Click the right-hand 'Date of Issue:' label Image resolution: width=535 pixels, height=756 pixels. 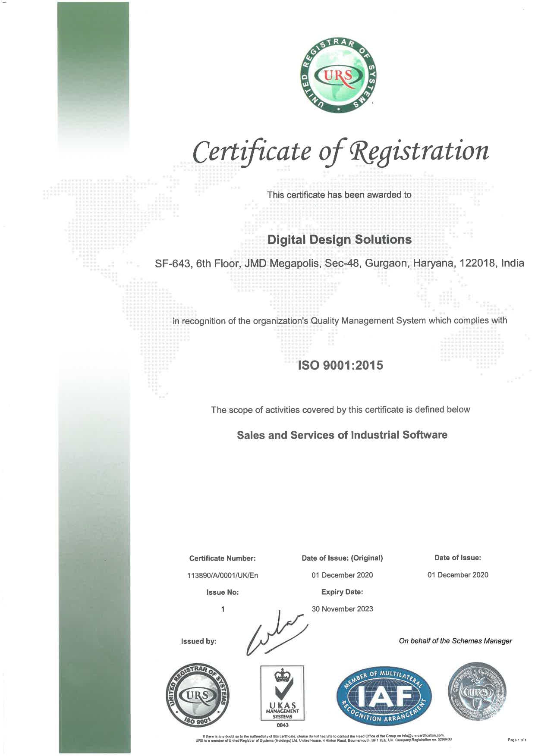tap(458, 558)
